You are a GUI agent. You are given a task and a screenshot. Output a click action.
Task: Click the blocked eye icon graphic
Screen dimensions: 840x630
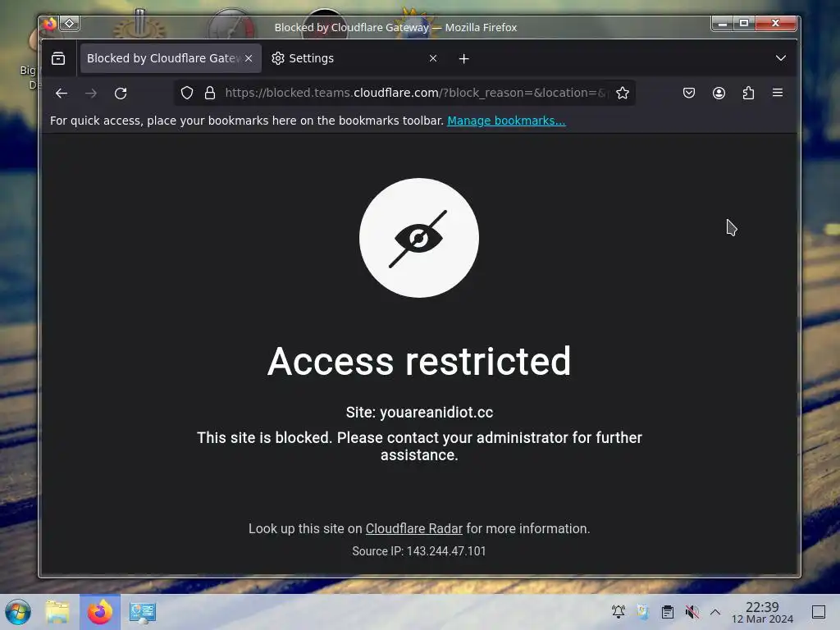pyautogui.click(x=419, y=238)
